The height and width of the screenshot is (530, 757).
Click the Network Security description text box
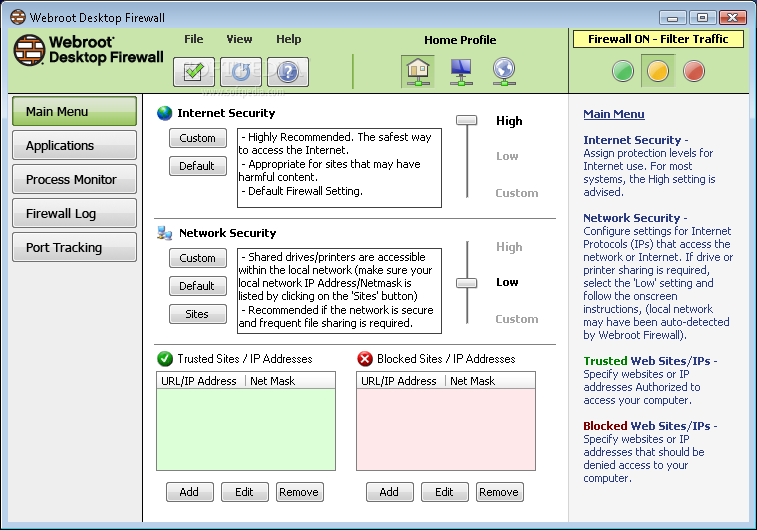pos(339,291)
